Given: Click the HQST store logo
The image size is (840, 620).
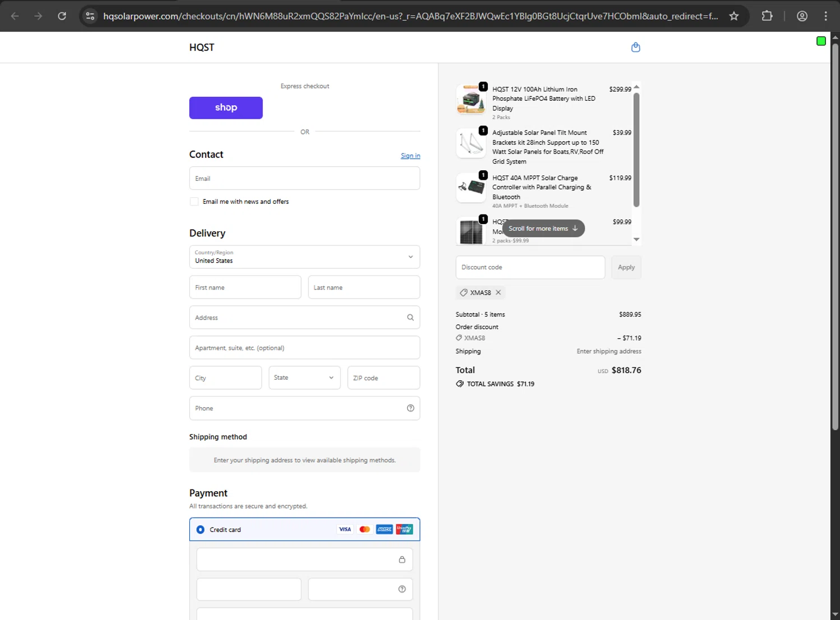Looking at the screenshot, I should click(202, 48).
